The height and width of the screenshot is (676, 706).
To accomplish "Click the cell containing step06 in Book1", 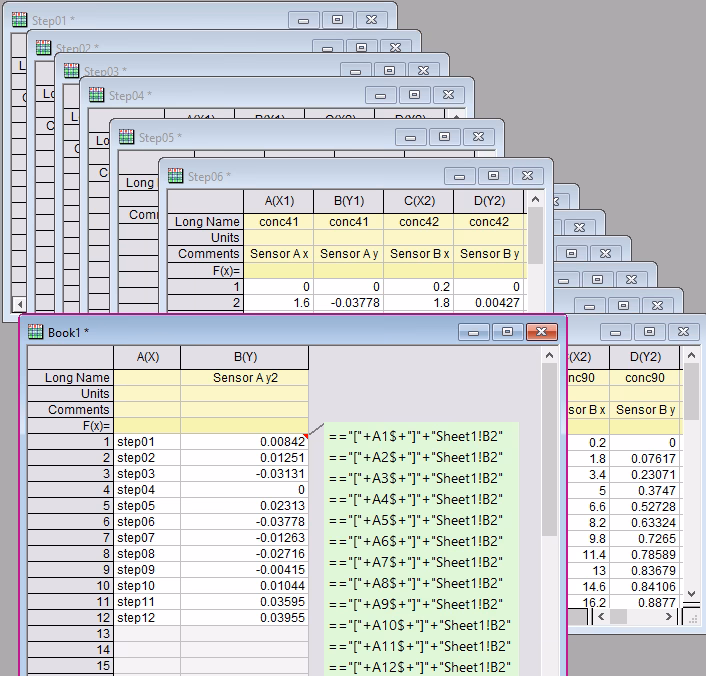I will (146, 521).
